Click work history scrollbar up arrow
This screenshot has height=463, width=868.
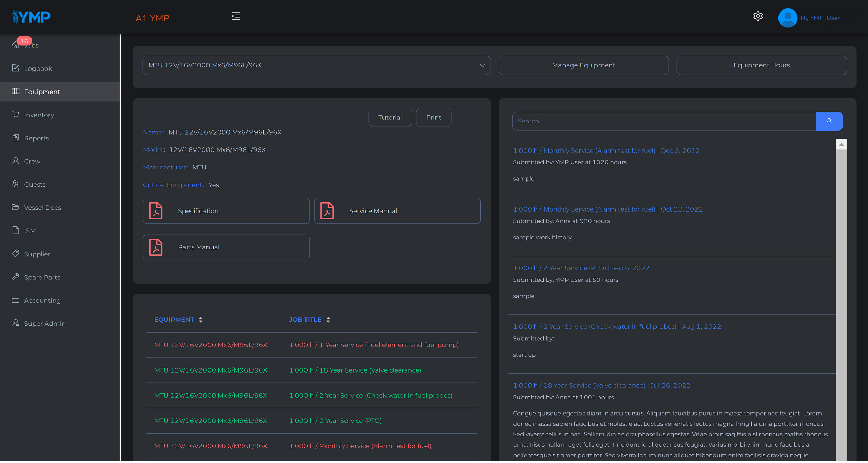click(841, 144)
